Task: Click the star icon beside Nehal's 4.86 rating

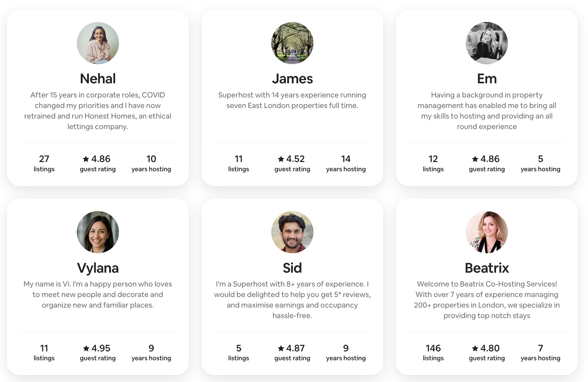Action: [86, 159]
